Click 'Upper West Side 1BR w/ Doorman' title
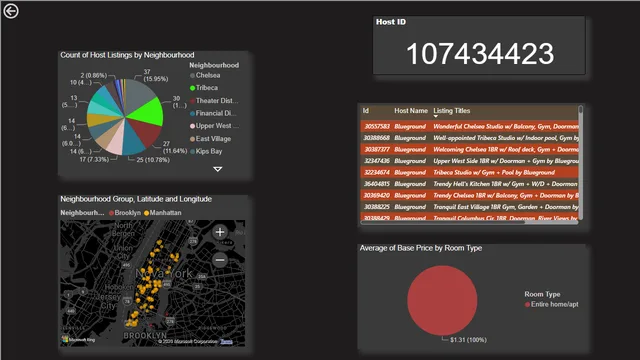The width and height of the screenshot is (640, 360). 506,161
